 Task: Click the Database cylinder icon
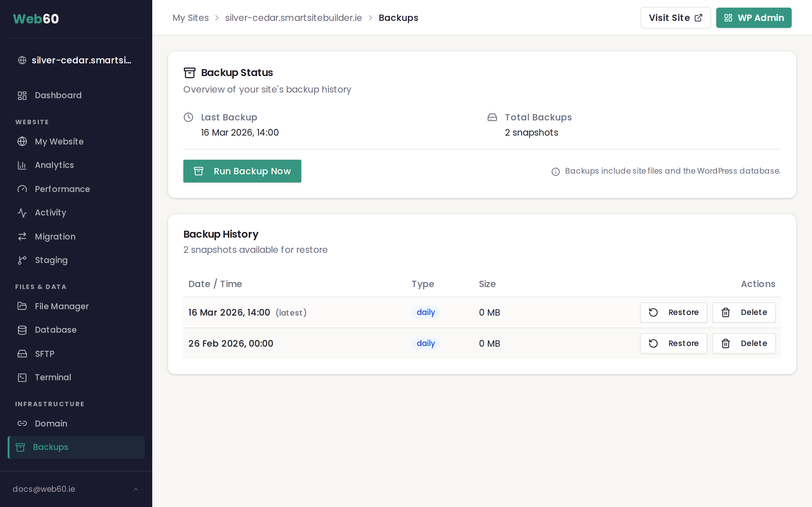coord(22,330)
